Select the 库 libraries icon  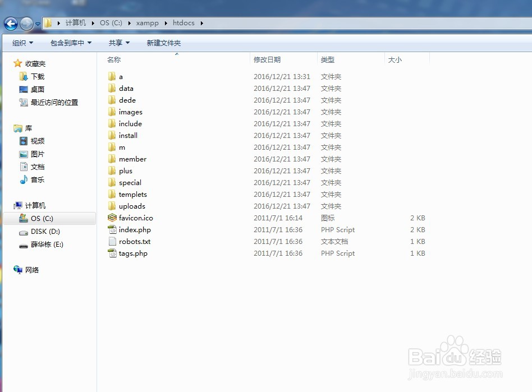(17, 128)
